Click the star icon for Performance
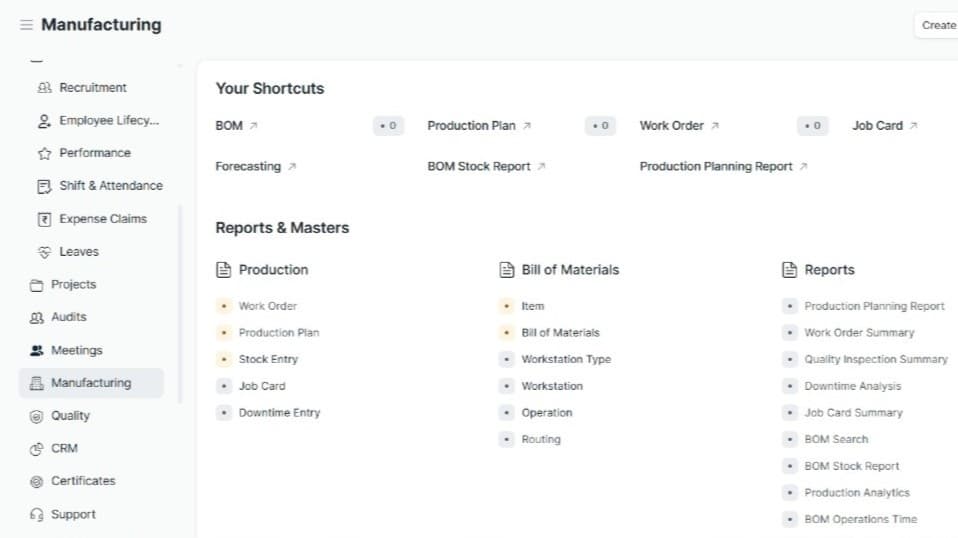The image size is (958, 538). click(x=44, y=154)
